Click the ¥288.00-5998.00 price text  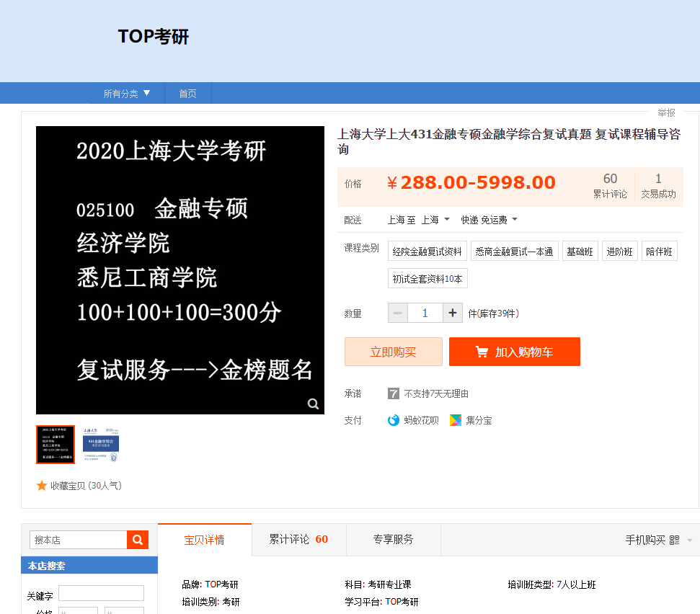coord(471,182)
